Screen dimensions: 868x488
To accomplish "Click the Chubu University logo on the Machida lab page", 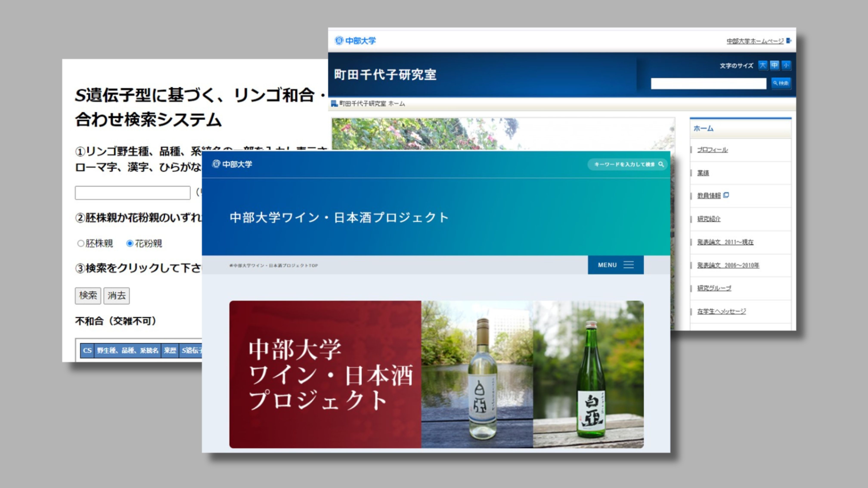I will (x=355, y=41).
